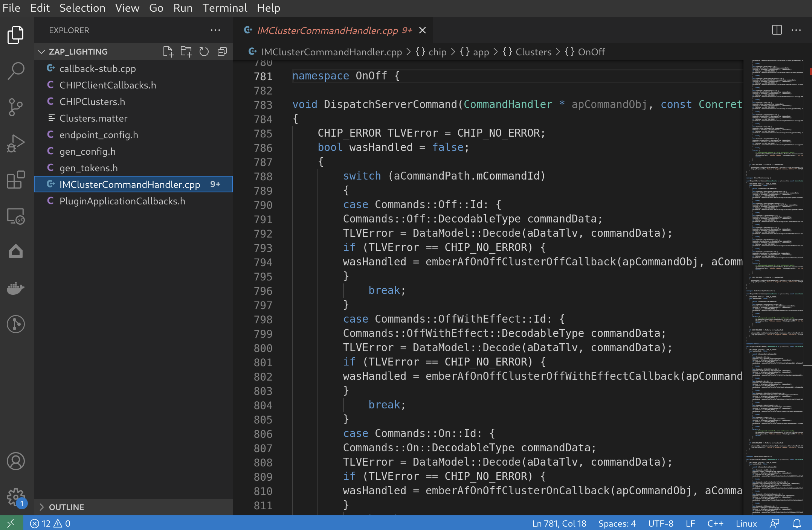Click the Refresh Explorer button

pos(204,52)
